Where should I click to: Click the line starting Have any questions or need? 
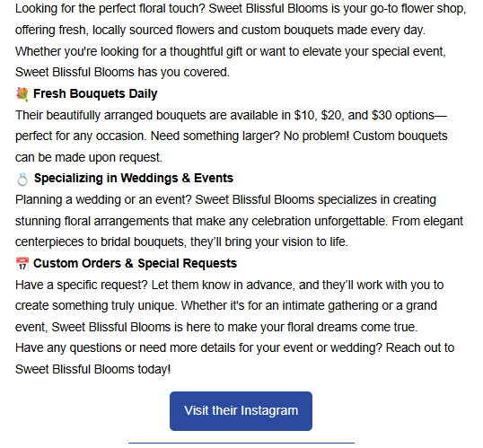234,347
